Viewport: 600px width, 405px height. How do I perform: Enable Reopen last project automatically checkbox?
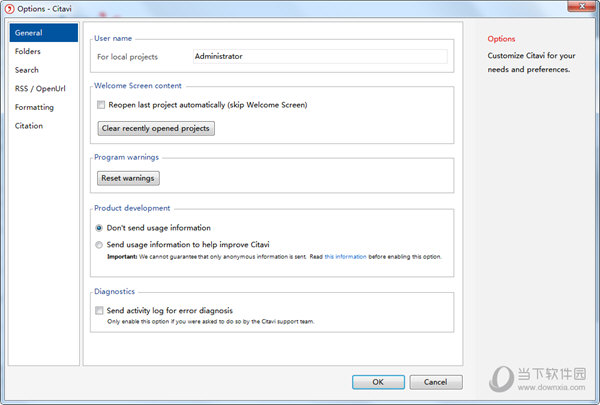click(x=101, y=105)
